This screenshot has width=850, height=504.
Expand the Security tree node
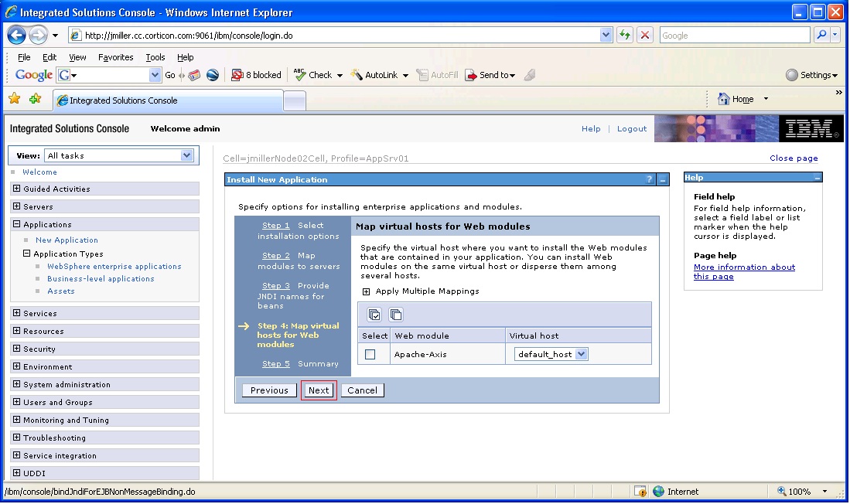point(17,349)
